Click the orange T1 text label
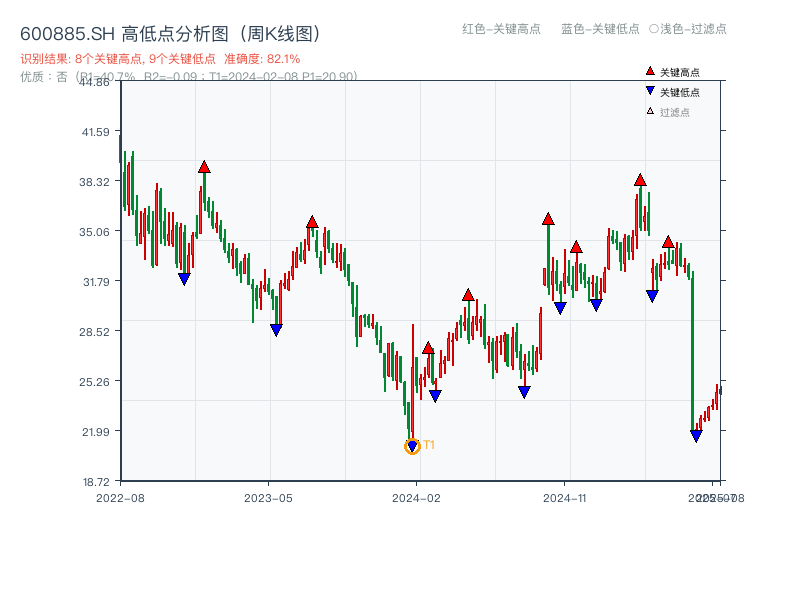 pos(429,445)
